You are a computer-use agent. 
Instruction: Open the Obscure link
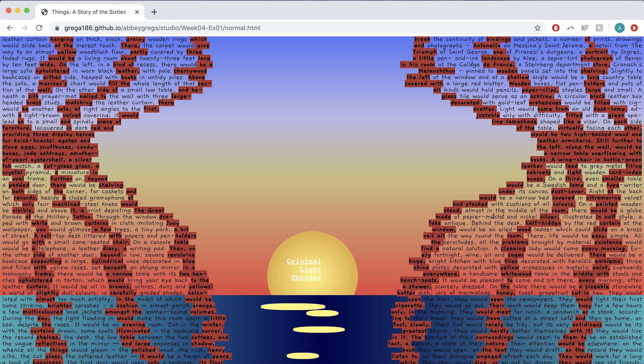(x=306, y=277)
